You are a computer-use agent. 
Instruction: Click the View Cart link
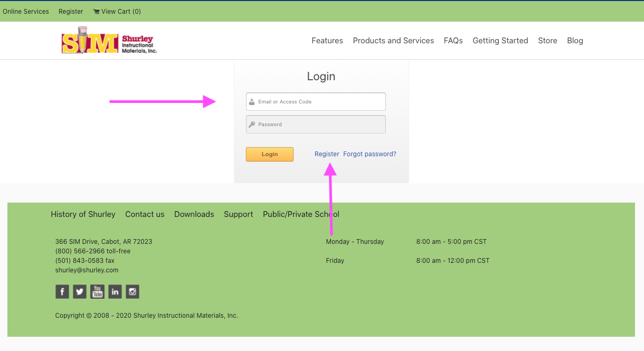pyautogui.click(x=117, y=11)
